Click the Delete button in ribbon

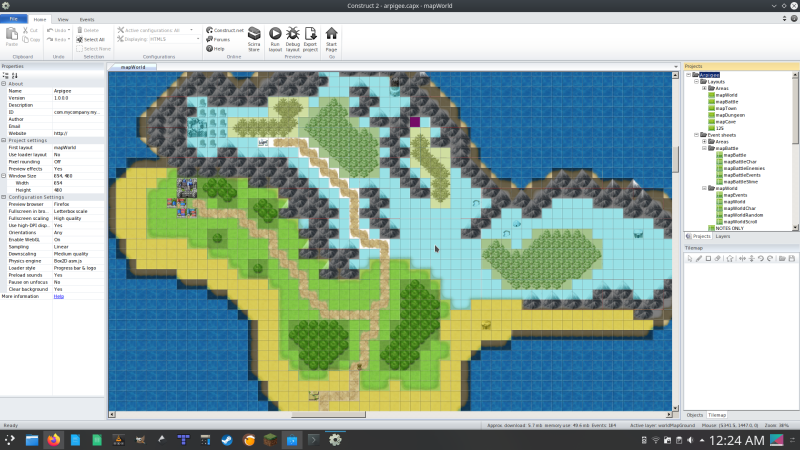[88, 30]
